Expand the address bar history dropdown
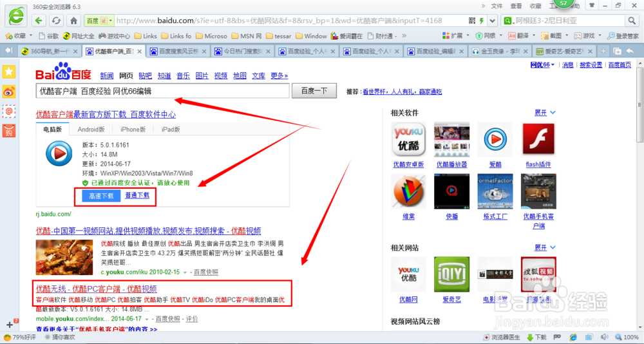644x344 pixels. coord(493,21)
